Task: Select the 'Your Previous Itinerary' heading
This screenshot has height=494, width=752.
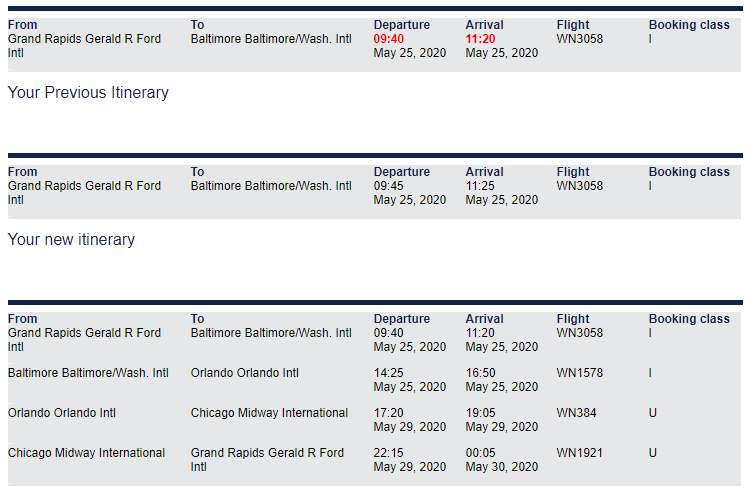Action: (88, 93)
